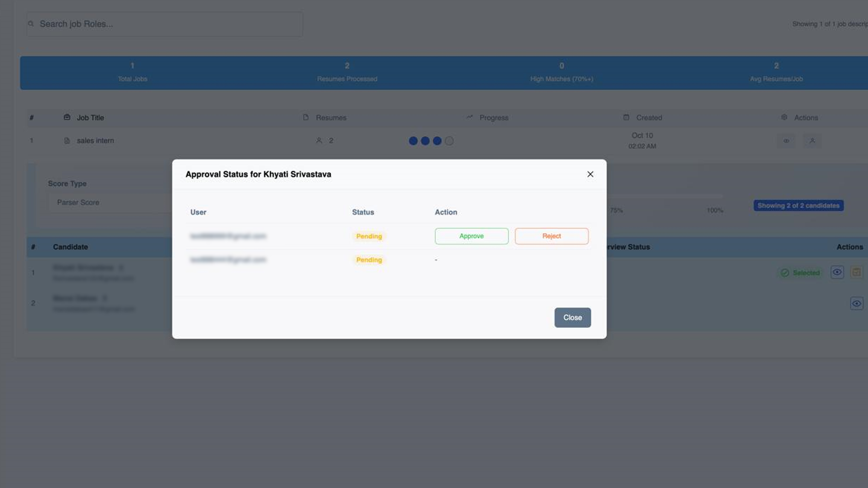Toggle the green Selected status badge for Khyati
This screenshot has width=868, height=488.
[800, 272]
